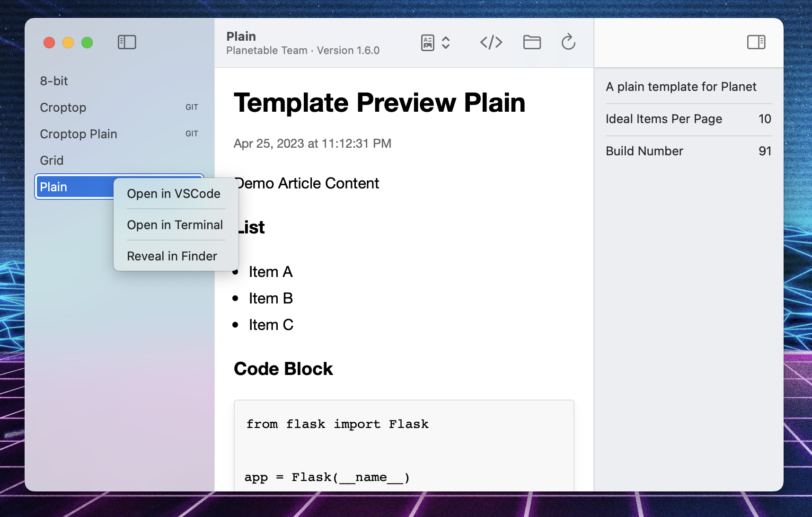This screenshot has height=517, width=812.
Task: Select the Croptop template in the sidebar
Action: coord(63,107)
